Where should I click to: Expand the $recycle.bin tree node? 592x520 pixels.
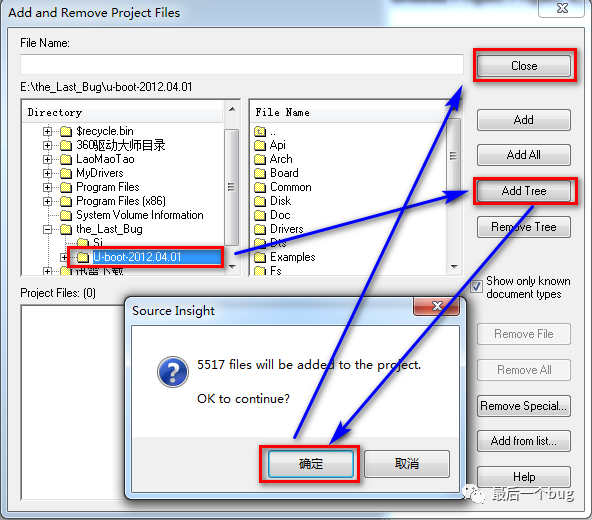47,131
